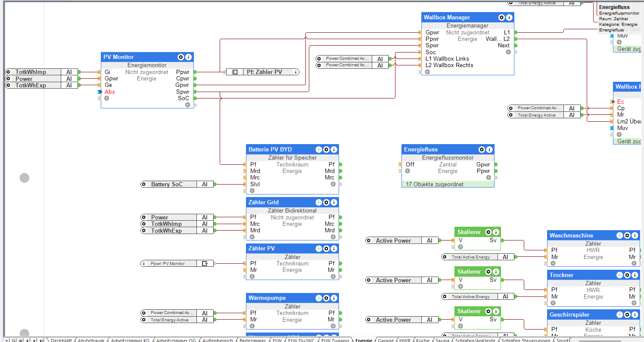This screenshot has width=644, height=342.
Task: Click '17 Objekte zugeordnet' on Energiefluss
Action: coord(435,184)
